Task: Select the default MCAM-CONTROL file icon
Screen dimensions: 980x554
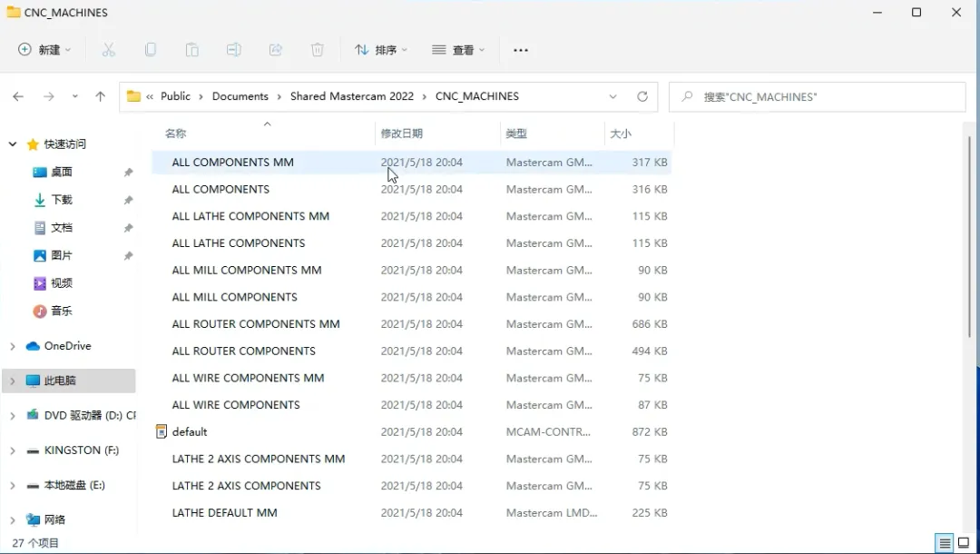Action: pos(162,431)
